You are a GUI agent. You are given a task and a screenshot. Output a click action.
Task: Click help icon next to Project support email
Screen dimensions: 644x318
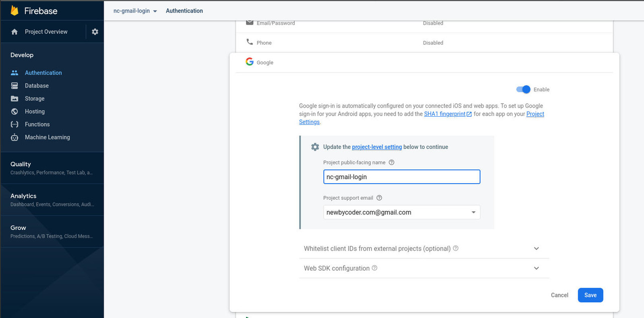(x=379, y=198)
